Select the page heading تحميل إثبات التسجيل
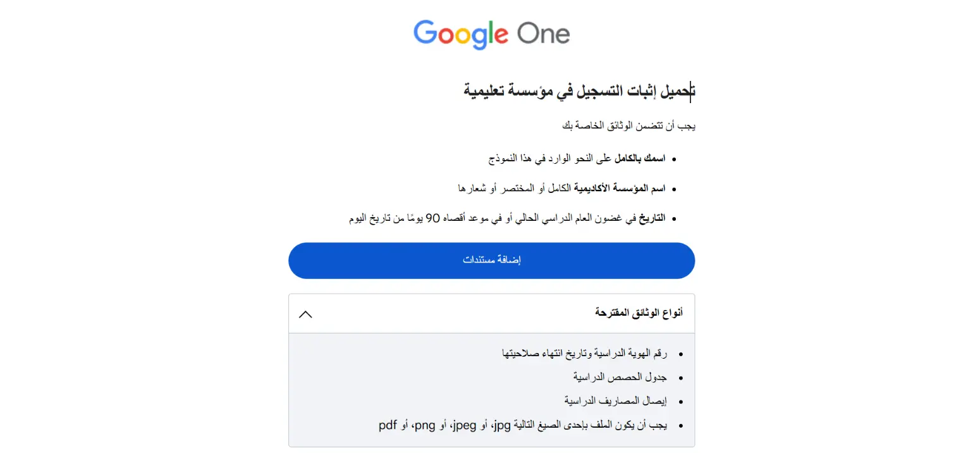This screenshot has height=453, width=980. tap(579, 90)
